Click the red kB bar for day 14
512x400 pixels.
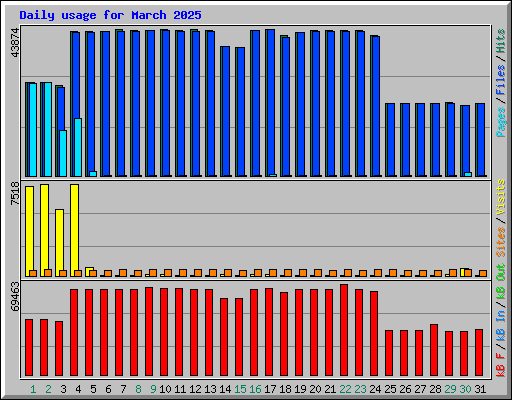[x=224, y=337]
